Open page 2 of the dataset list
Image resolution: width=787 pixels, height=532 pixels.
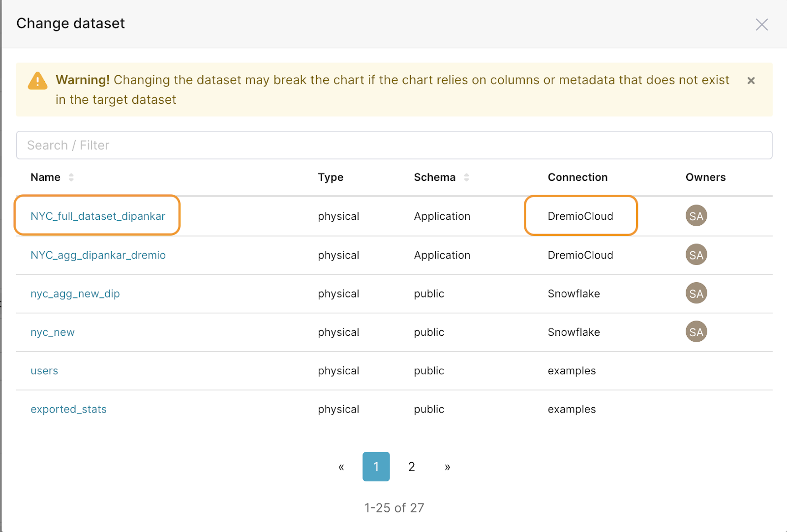coord(411,466)
